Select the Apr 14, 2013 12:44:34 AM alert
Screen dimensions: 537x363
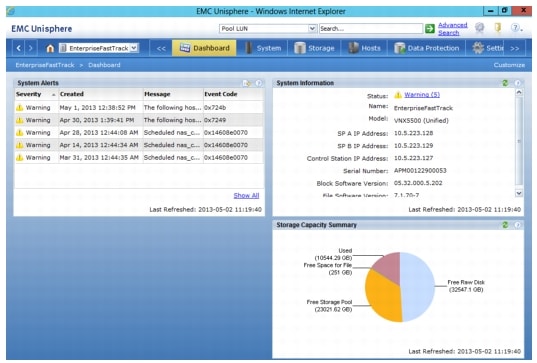click(139, 145)
